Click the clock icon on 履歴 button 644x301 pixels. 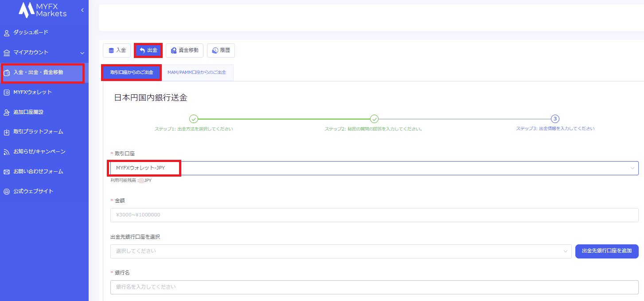point(215,50)
